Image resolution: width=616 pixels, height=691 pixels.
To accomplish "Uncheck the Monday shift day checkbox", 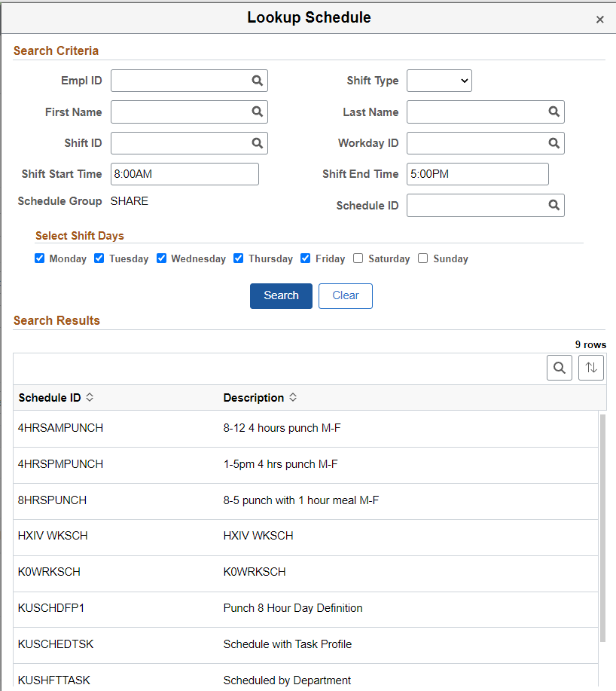I will [40, 258].
